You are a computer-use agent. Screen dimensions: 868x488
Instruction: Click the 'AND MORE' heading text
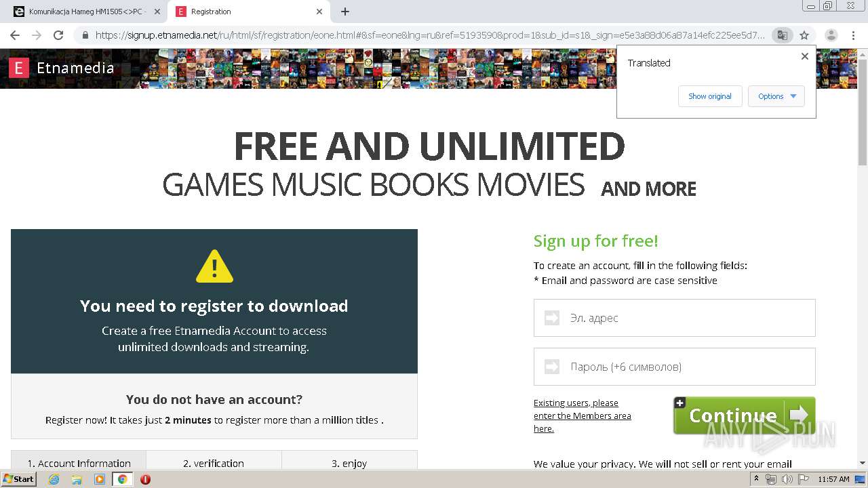click(x=649, y=189)
